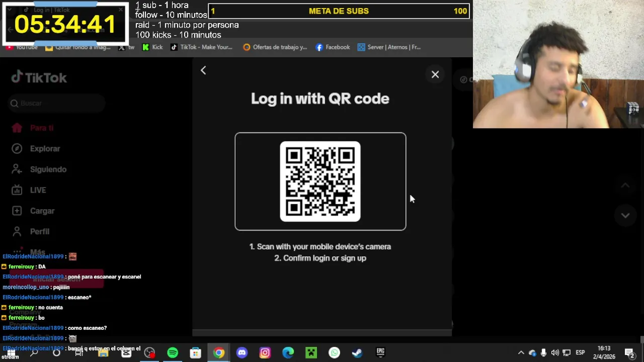Image resolution: width=644 pixels, height=362 pixels.
Task: Click the Cargar plus icon
Action: [17, 211]
